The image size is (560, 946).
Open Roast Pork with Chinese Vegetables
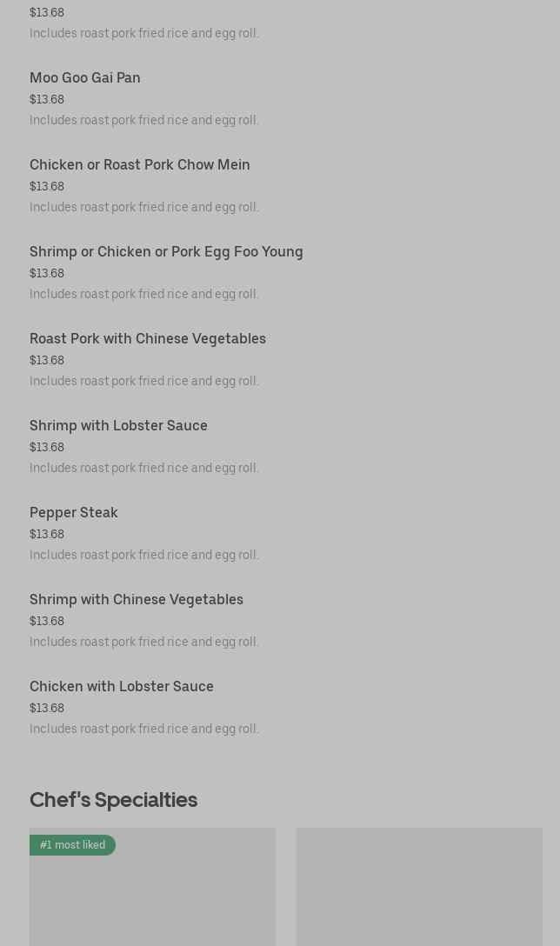click(x=148, y=339)
